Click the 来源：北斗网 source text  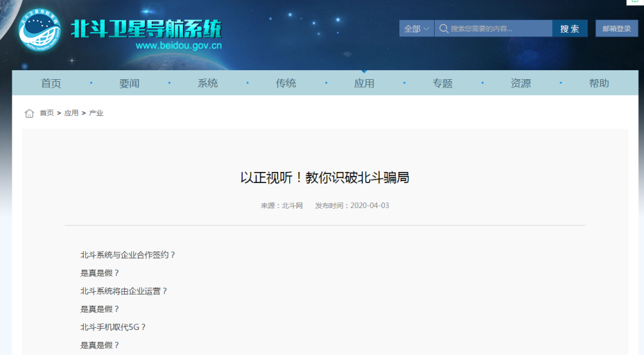[281, 206]
